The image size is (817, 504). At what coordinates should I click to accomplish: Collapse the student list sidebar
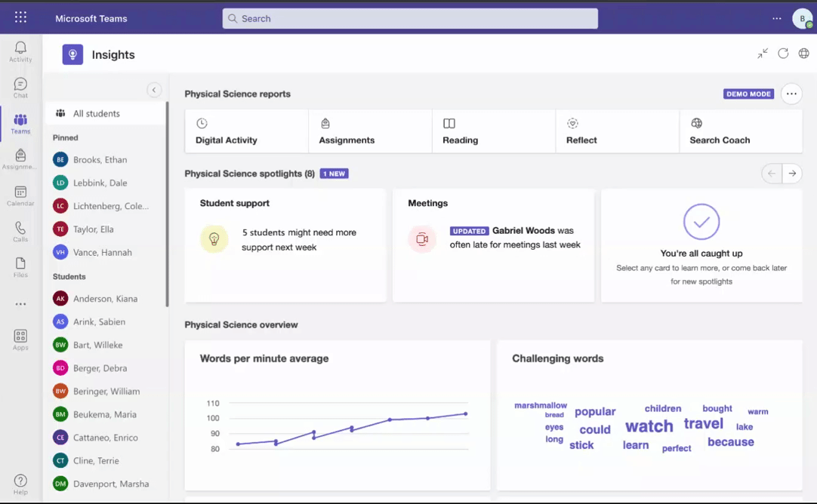(x=154, y=89)
